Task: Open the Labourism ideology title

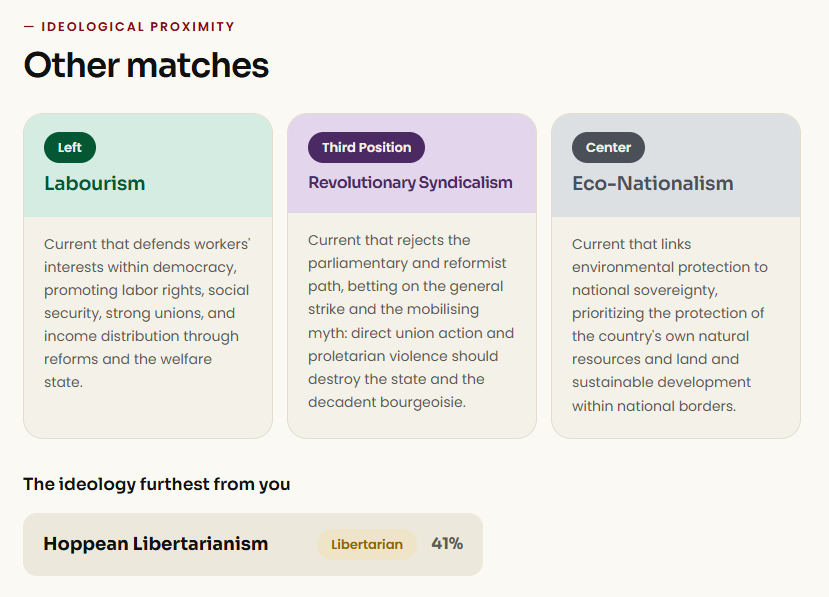Action: pyautogui.click(x=95, y=183)
